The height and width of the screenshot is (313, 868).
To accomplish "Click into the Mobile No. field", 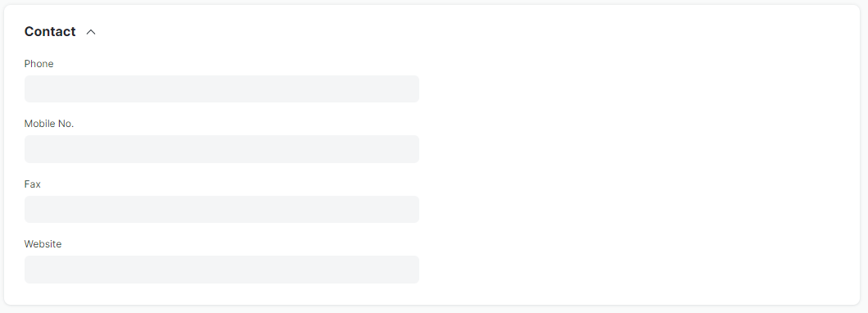I will [221, 149].
